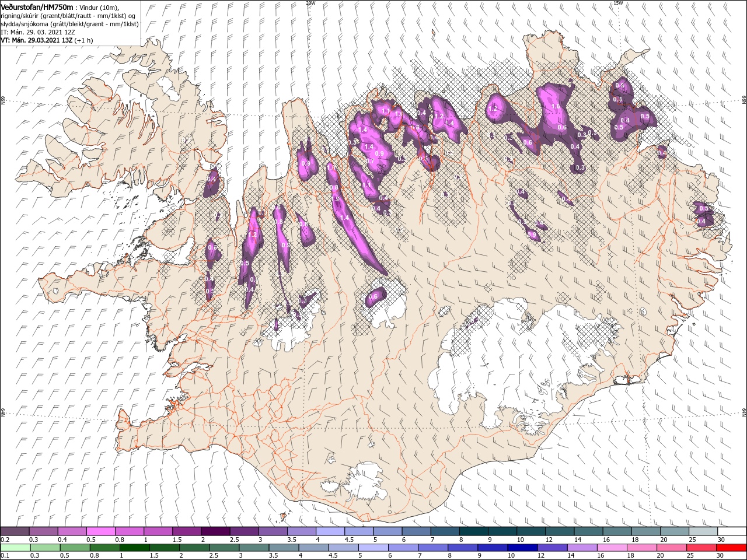Pick the 20 rose pink swatch in bottom legend row
The image size is (747, 560).
tap(671, 548)
